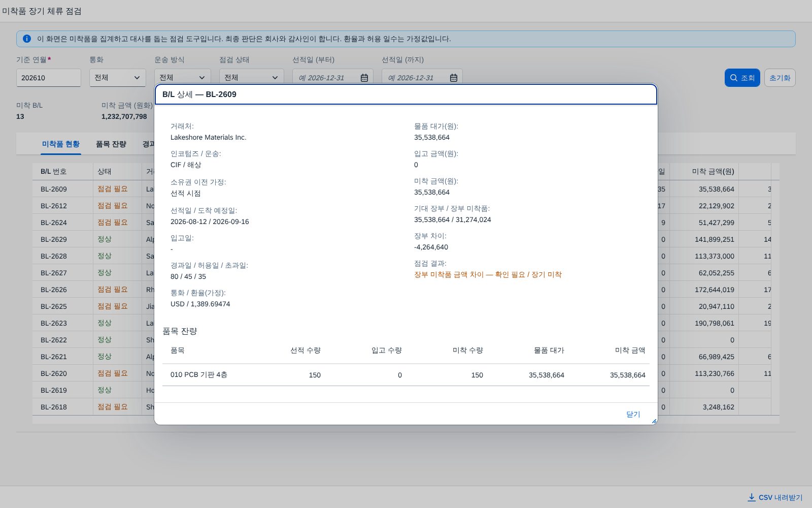Click the 장부 차이 value -4,264,640

point(431,247)
